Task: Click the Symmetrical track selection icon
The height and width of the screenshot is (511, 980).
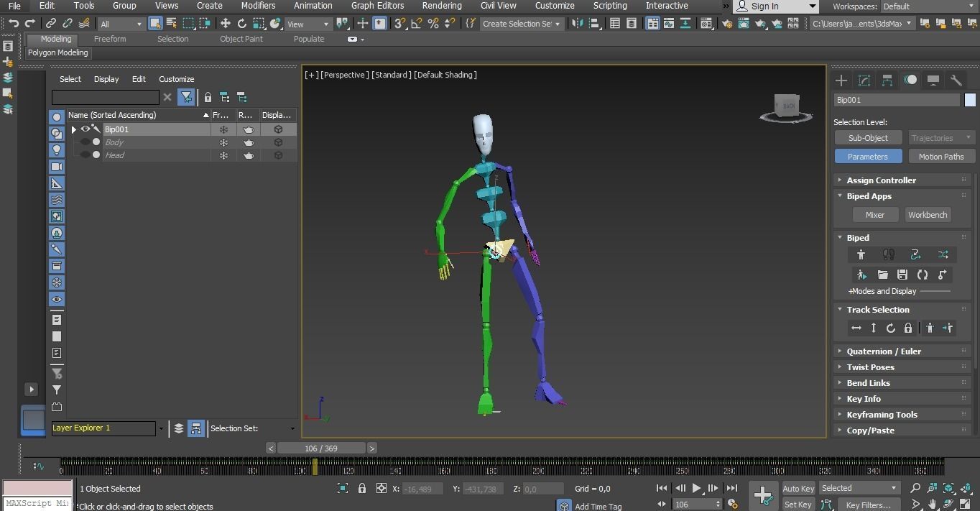Action: click(x=930, y=328)
